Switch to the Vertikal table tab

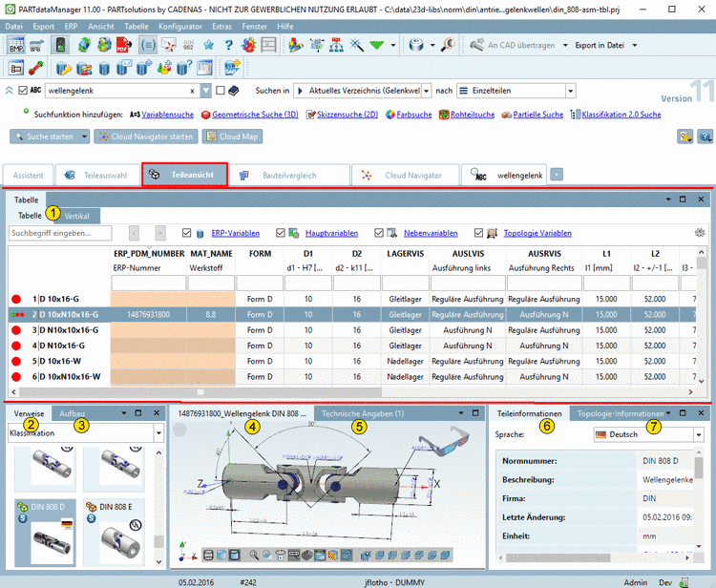[76, 216]
